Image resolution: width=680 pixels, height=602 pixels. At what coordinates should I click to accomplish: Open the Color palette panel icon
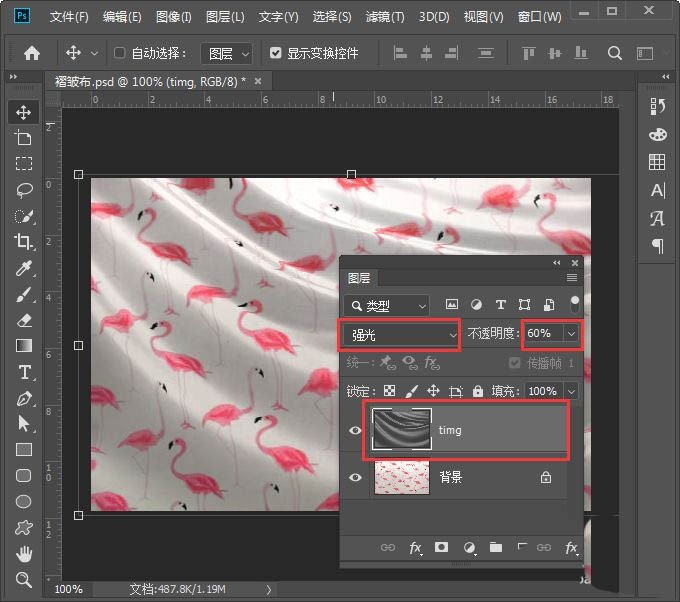tap(657, 134)
